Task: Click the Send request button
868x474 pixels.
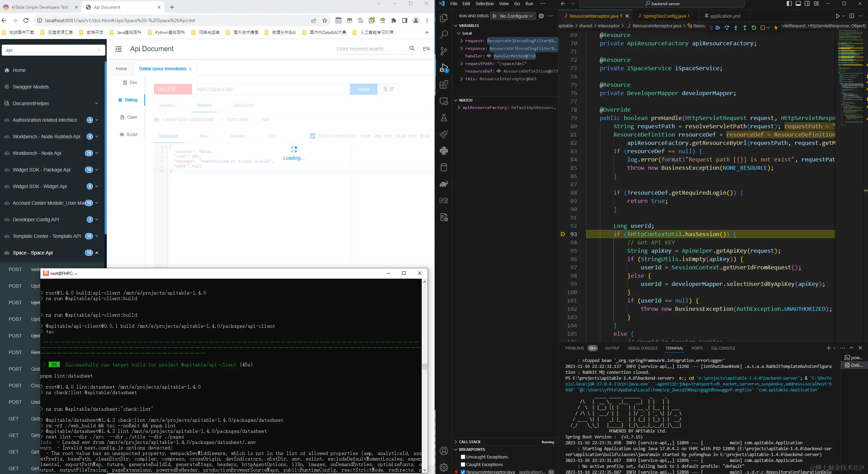Action: coord(363,89)
